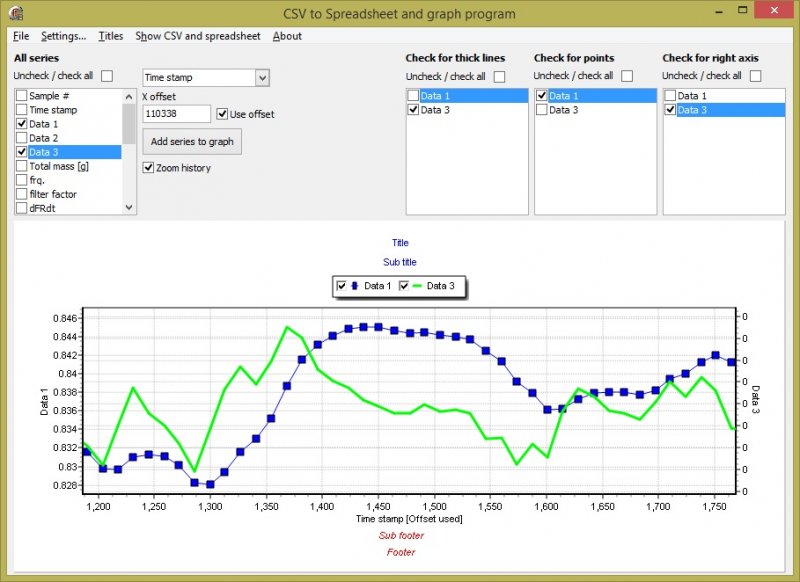Minimize the program window
Image resolution: width=800 pixels, height=582 pixels.
719,11
